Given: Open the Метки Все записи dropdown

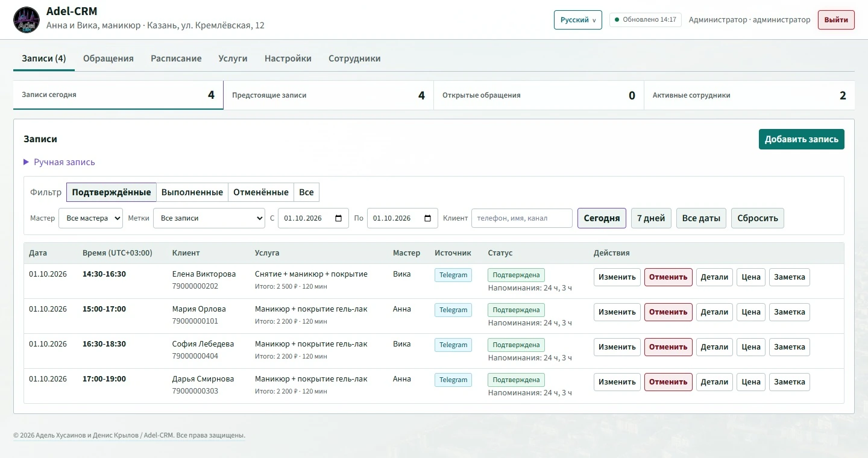Looking at the screenshot, I should (209, 218).
